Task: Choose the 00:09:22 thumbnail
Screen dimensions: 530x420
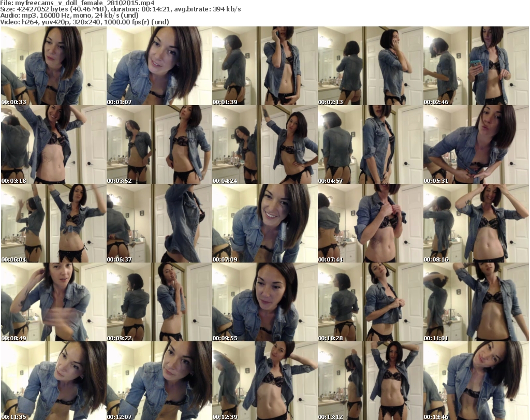Action: 159,302
